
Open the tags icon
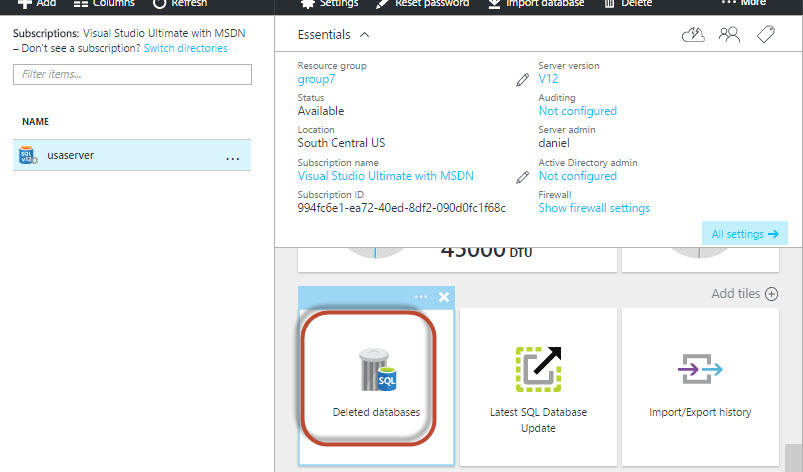tap(766, 35)
